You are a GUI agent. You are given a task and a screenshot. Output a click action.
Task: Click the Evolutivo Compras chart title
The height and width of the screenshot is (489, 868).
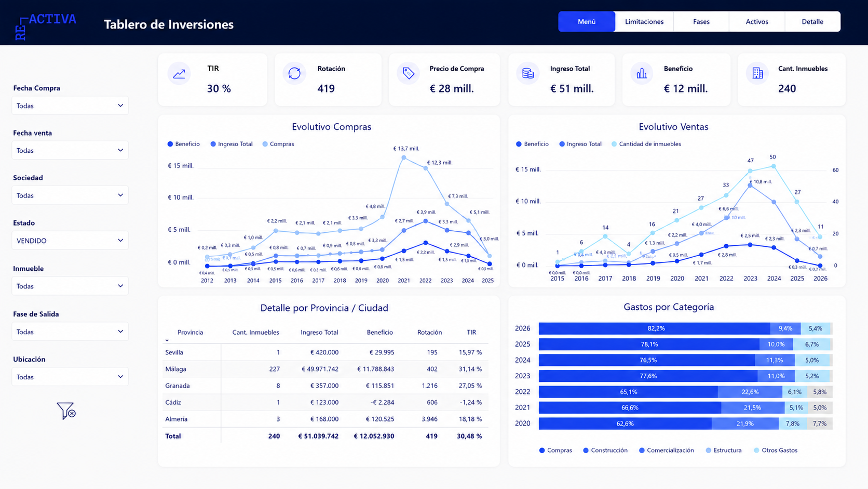coord(331,127)
